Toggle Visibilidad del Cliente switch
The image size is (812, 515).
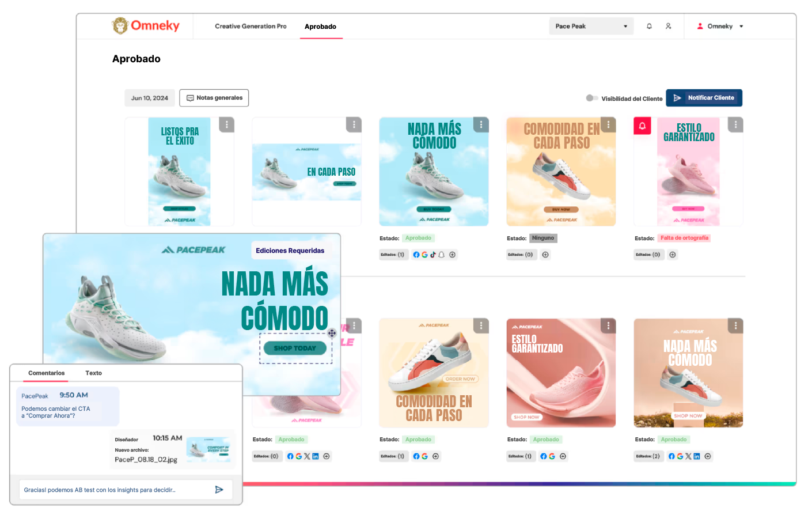point(591,98)
